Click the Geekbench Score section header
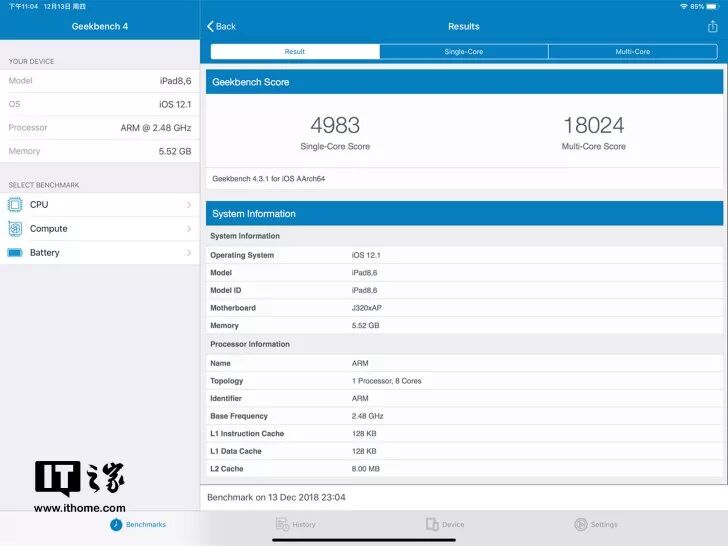Viewport: 728px width, 546px height. click(x=464, y=82)
